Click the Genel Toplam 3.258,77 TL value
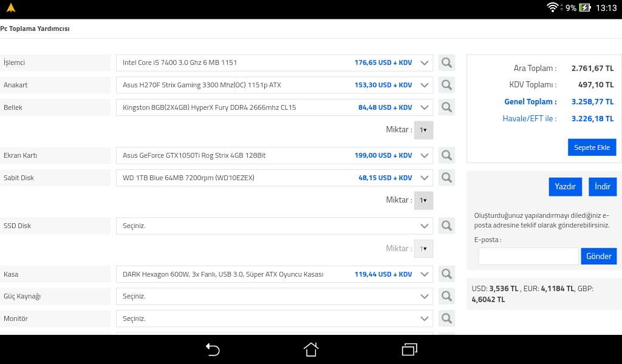Screen dimensions: 622x364 [592, 102]
